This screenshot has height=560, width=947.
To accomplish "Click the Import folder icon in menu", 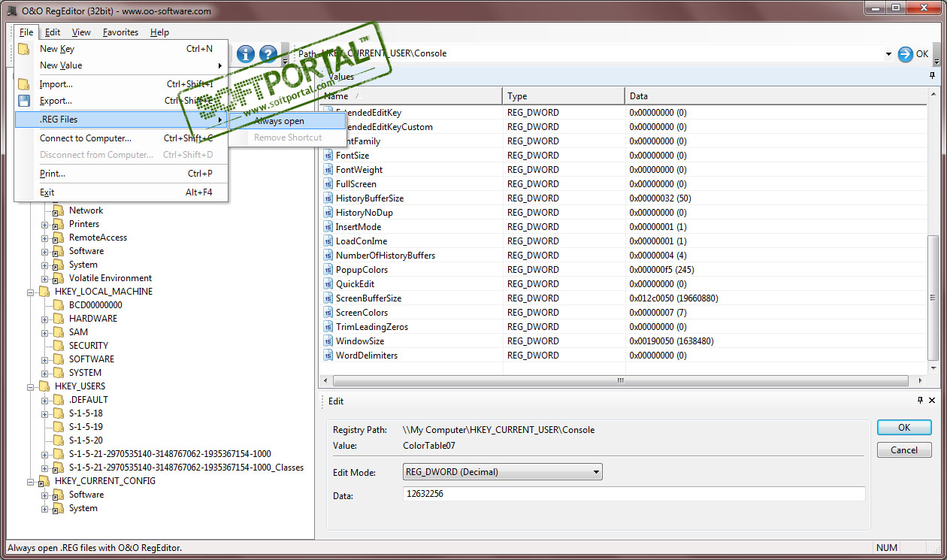I will [x=24, y=84].
